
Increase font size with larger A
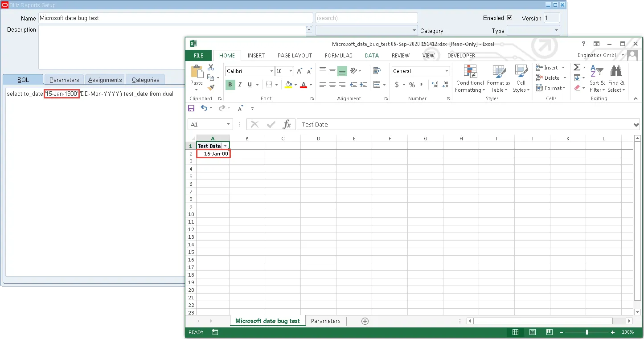click(x=299, y=71)
